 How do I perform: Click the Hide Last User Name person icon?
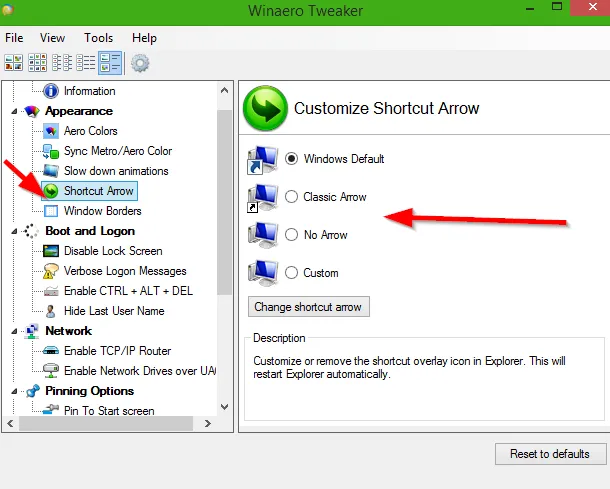(51, 311)
